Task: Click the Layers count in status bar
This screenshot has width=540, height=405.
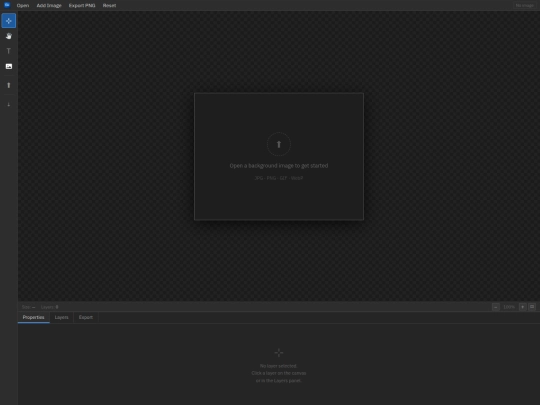Action: tap(50, 307)
